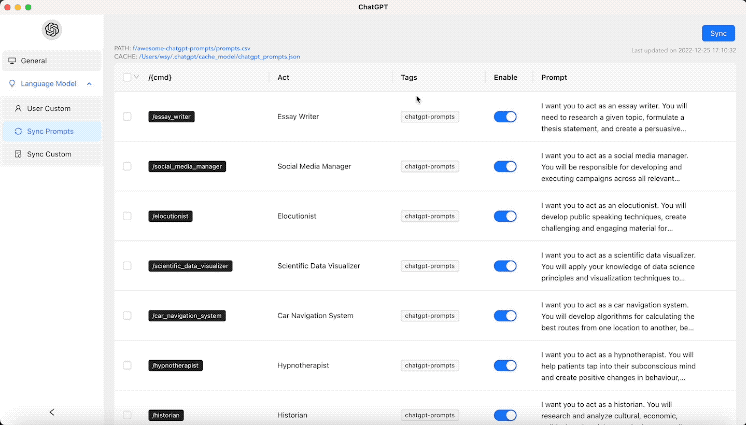746x425 pixels.
Task: Toggle the Historian enable switch
Action: pos(505,415)
